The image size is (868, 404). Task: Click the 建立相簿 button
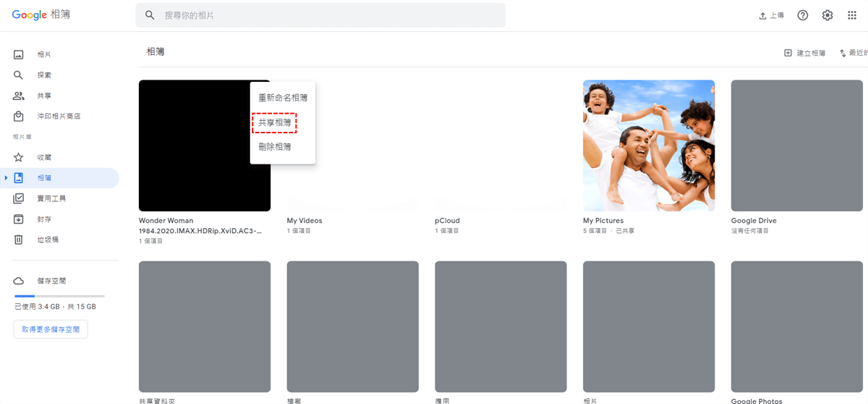click(804, 53)
